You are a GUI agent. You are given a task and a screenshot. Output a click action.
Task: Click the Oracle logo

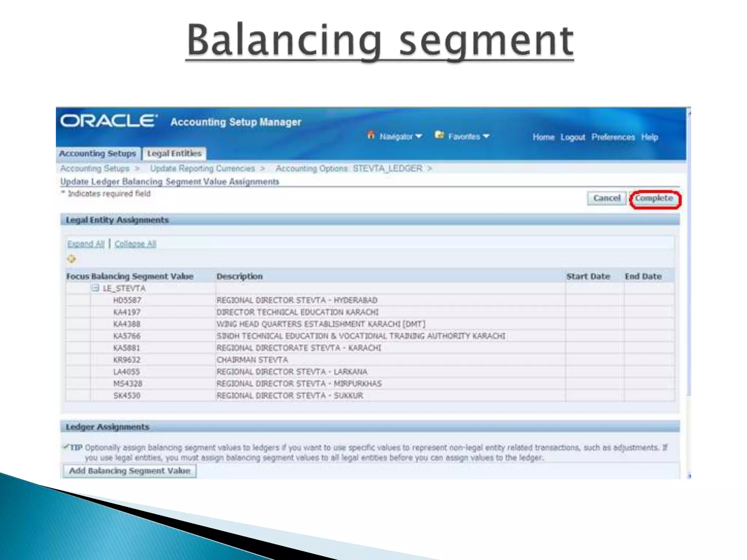(x=109, y=121)
